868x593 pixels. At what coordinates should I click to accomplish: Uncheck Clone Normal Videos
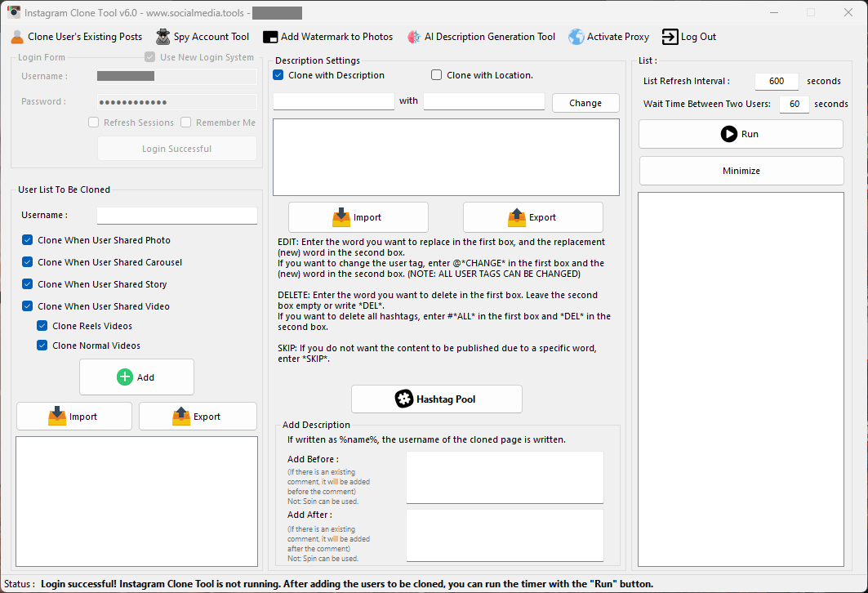(42, 346)
